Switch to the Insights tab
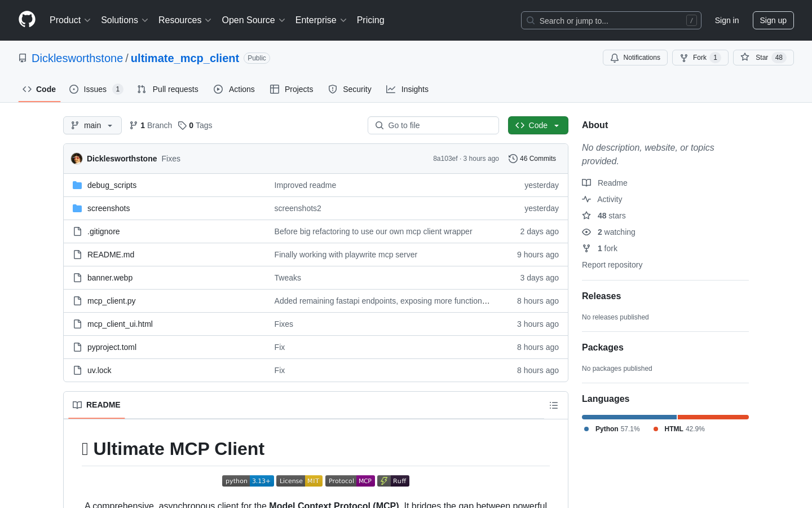812x508 pixels. pyautogui.click(x=407, y=89)
